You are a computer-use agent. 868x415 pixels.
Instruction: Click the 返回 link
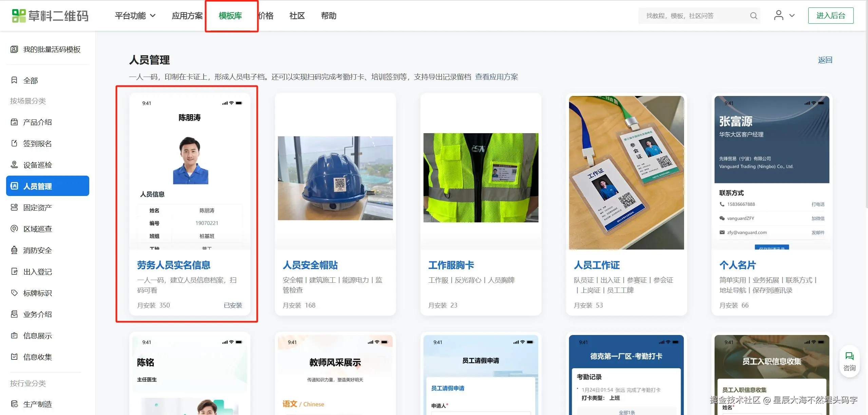point(825,60)
